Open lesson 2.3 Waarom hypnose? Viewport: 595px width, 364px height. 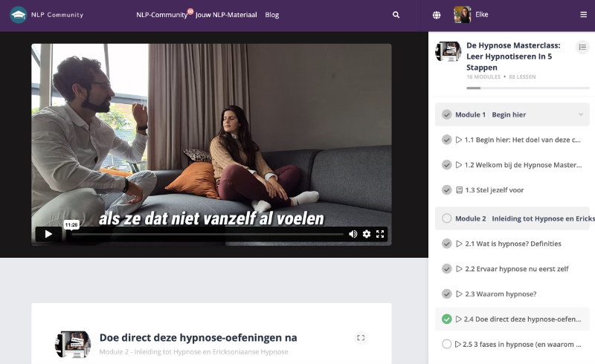pos(501,294)
